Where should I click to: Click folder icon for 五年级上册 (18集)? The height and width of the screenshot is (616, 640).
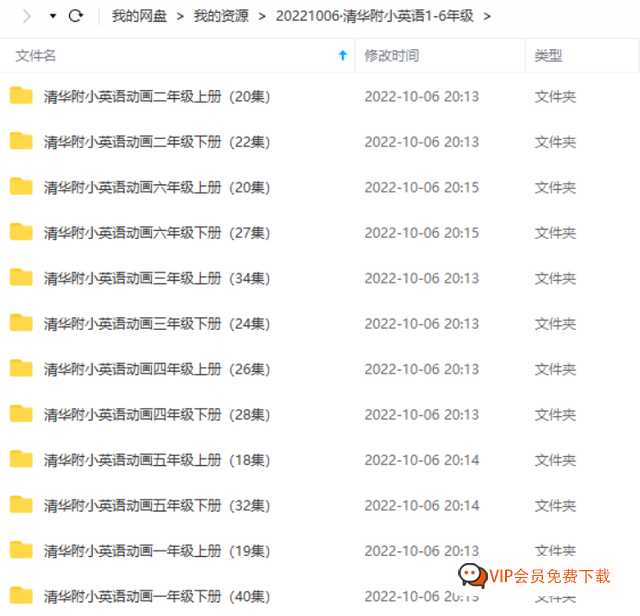click(21, 459)
